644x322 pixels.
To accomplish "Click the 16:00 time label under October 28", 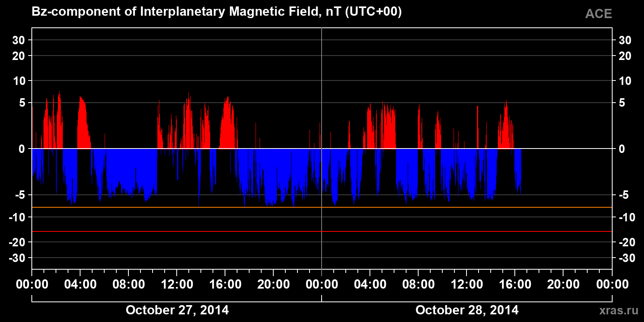I will pyautogui.click(x=515, y=284).
